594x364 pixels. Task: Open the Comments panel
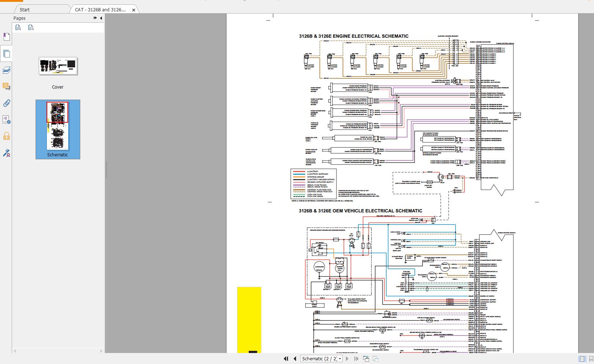(6, 87)
